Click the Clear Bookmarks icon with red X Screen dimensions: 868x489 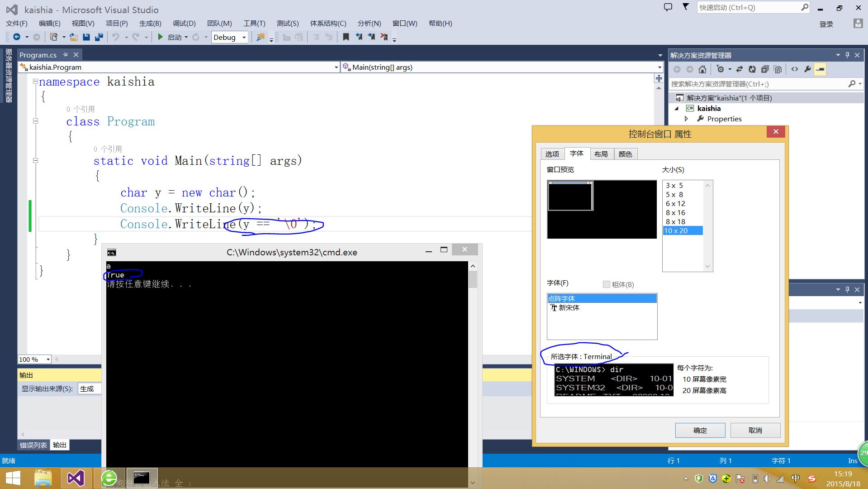[384, 37]
